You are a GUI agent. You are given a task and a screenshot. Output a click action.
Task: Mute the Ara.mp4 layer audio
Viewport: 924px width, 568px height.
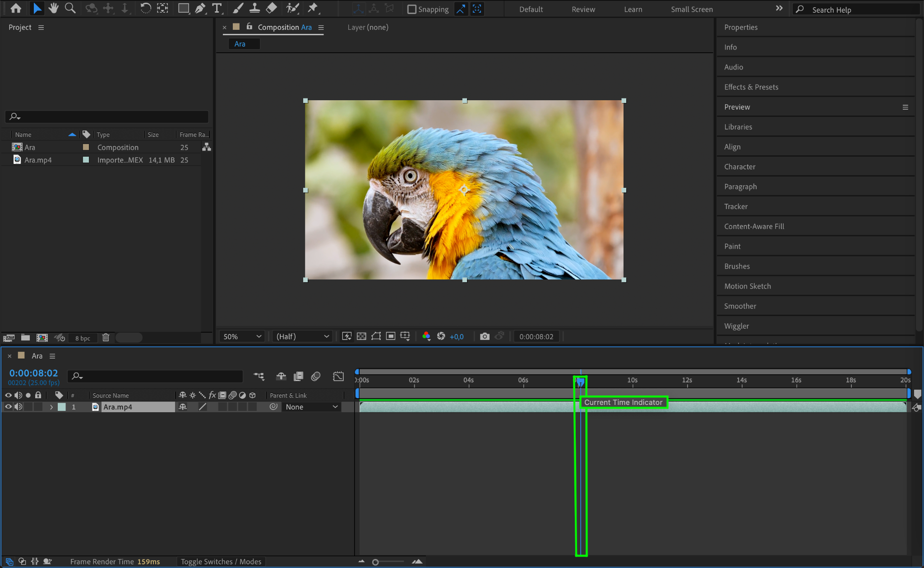(18, 407)
